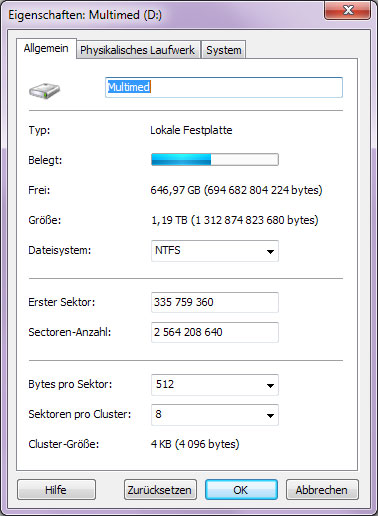Click the Abbrechen button
Screen dimensions: 378x516
pos(322,490)
